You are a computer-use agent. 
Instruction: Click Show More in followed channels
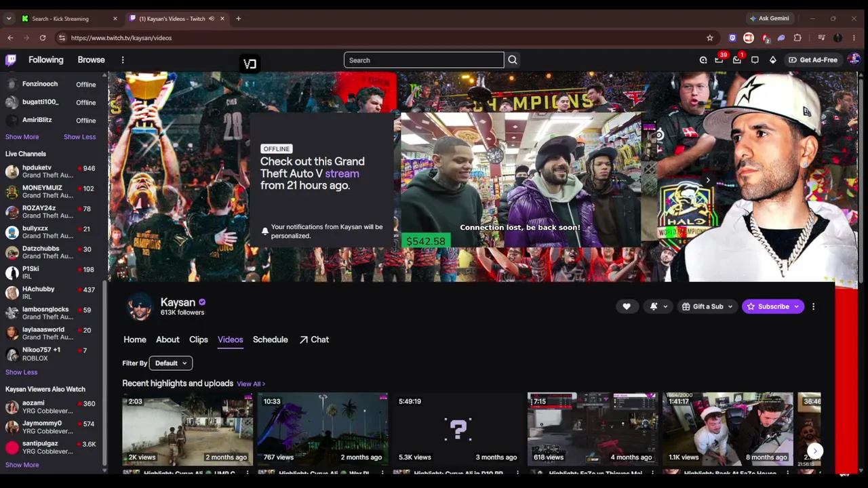(x=22, y=137)
